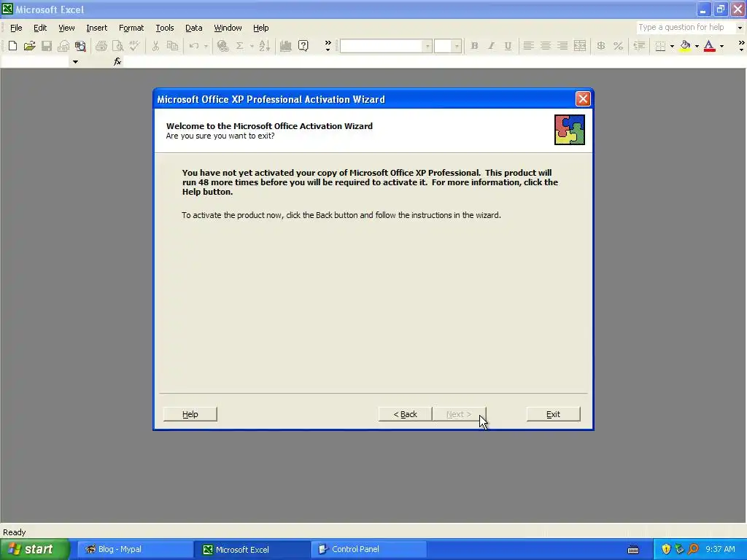Switch to Blog - Mypal taskbar window
Screen dimensions: 747x560
tap(135, 550)
